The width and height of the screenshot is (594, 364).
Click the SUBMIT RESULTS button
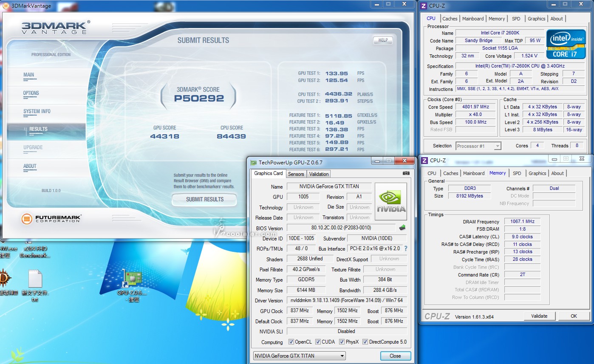click(204, 199)
